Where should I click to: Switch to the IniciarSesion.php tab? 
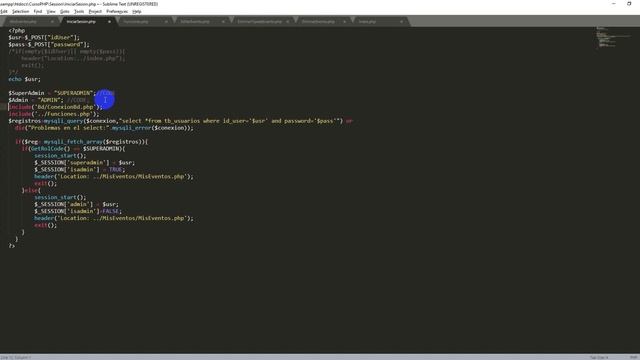tap(81, 21)
